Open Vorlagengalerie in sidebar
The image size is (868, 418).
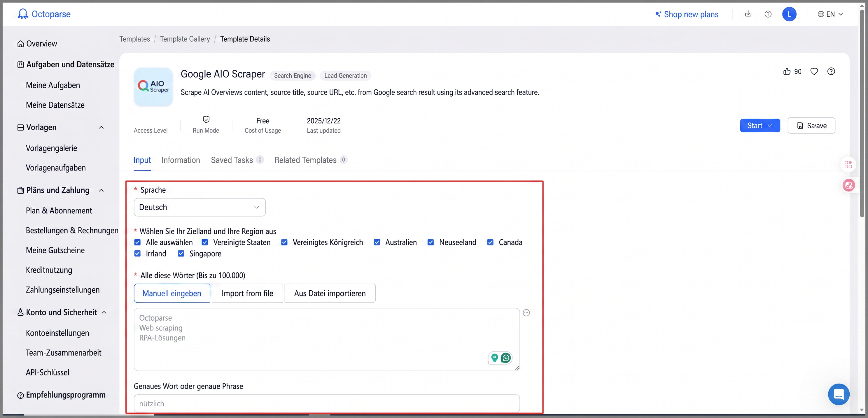(52, 148)
